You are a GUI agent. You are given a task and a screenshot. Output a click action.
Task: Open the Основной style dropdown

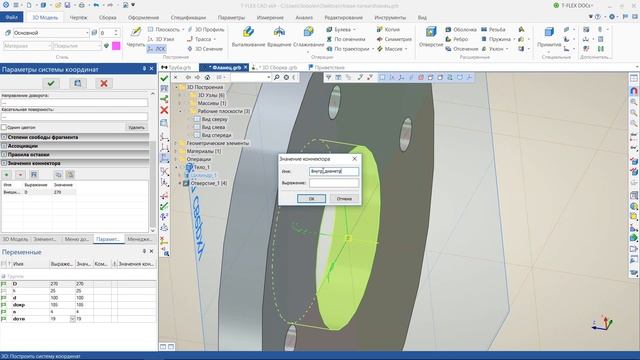[87, 33]
